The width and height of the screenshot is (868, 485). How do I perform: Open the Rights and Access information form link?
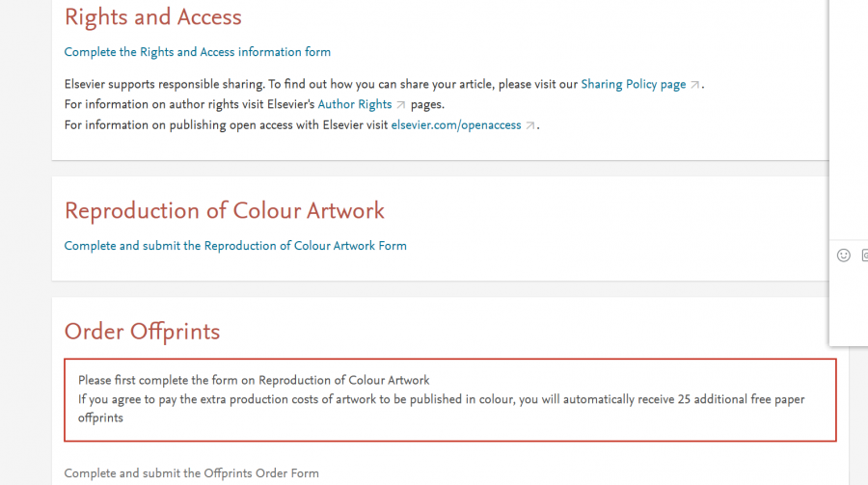(197, 52)
